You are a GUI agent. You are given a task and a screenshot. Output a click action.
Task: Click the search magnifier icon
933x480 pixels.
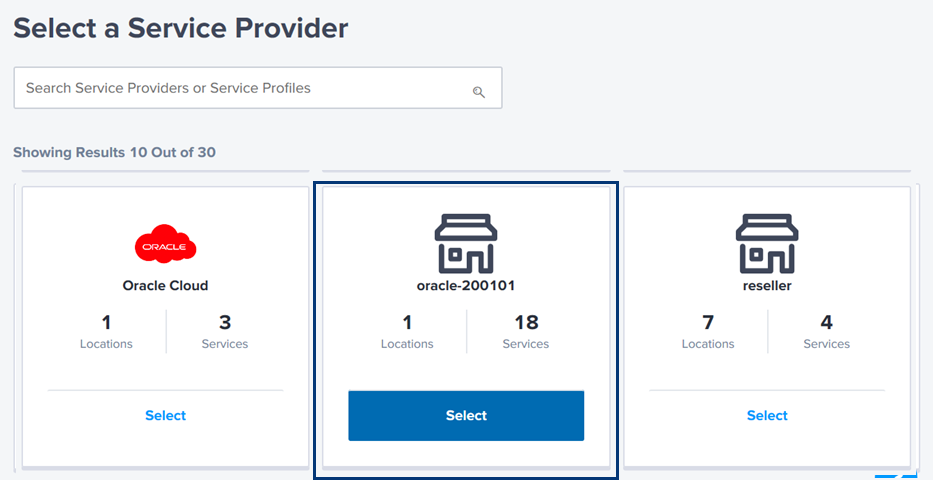(479, 92)
